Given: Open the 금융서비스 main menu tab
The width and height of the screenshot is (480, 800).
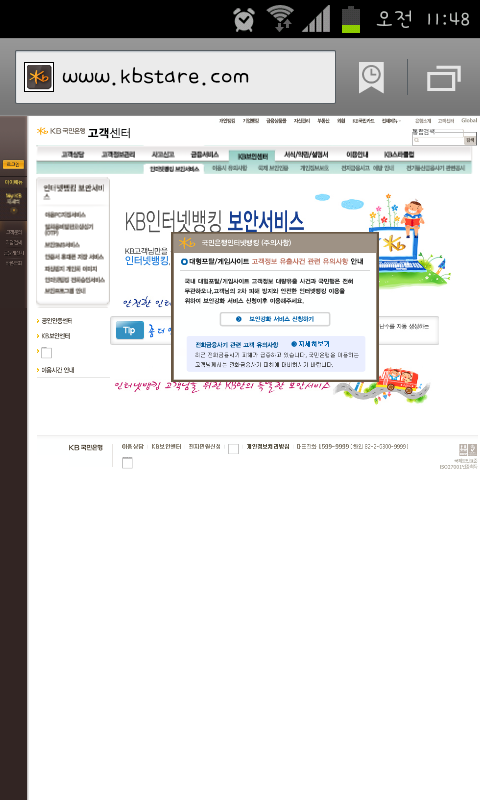Looking at the screenshot, I should 205,154.
